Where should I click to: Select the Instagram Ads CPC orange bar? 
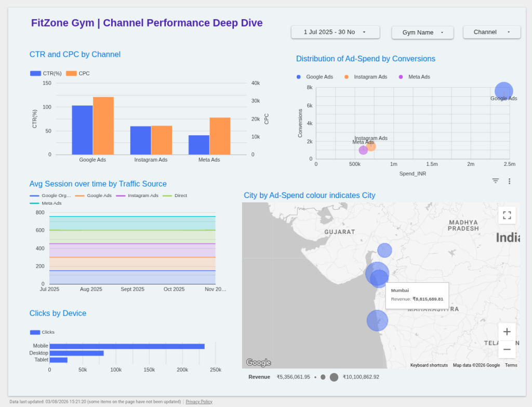(x=162, y=140)
